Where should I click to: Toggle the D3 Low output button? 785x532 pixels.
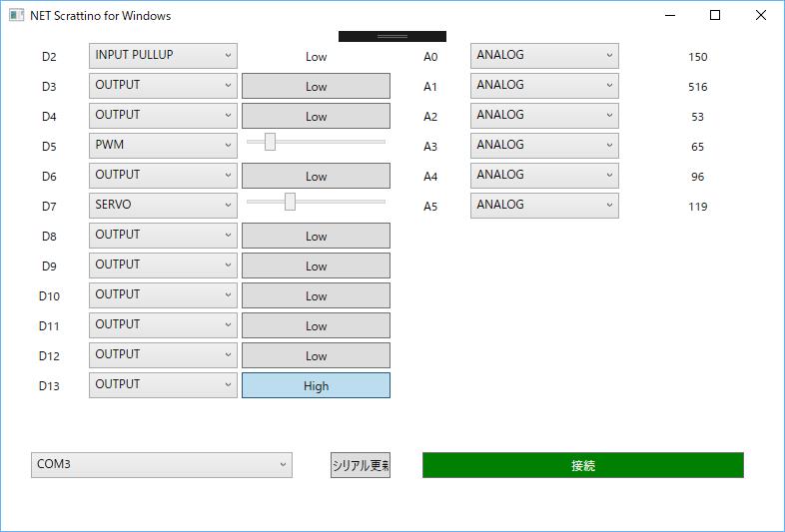316,86
